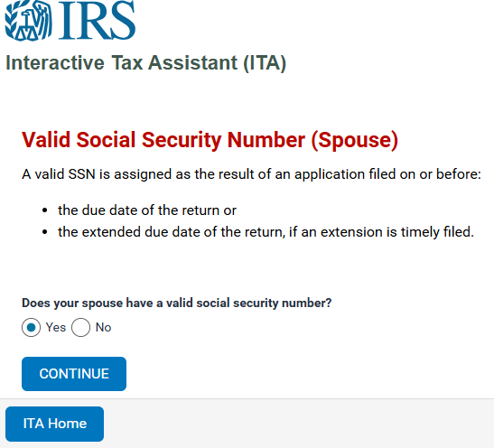The width and height of the screenshot is (494, 448).
Task: Click the spouse SSN question label
Action: pos(176,303)
